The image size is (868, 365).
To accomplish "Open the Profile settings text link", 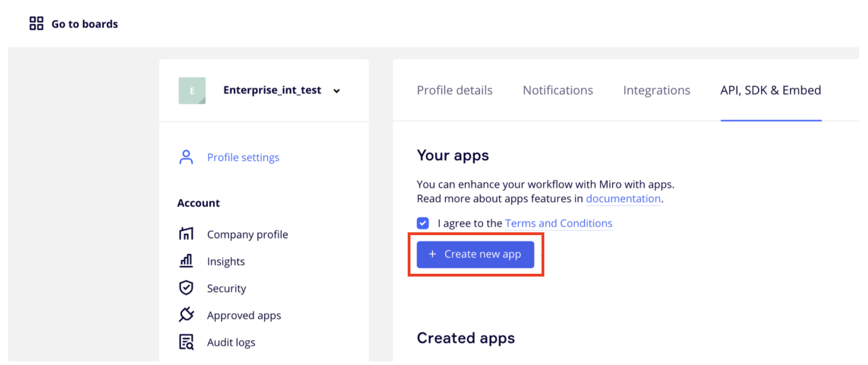I will [243, 157].
